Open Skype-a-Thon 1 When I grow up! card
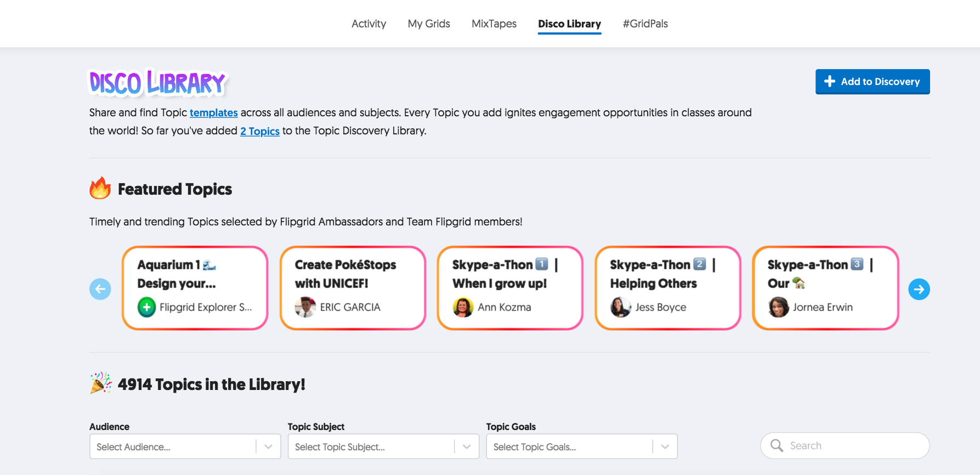Viewport: 980px width, 475px height. coord(510,288)
